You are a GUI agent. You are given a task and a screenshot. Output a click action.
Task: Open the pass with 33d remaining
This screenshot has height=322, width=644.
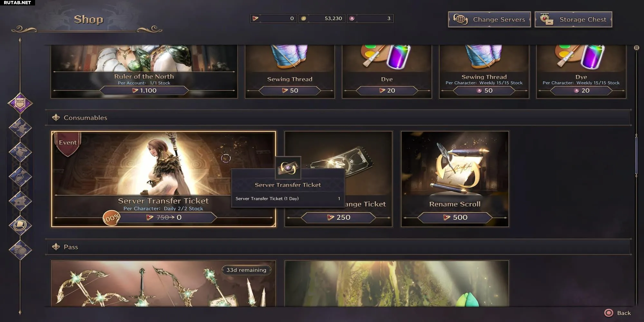tap(164, 283)
